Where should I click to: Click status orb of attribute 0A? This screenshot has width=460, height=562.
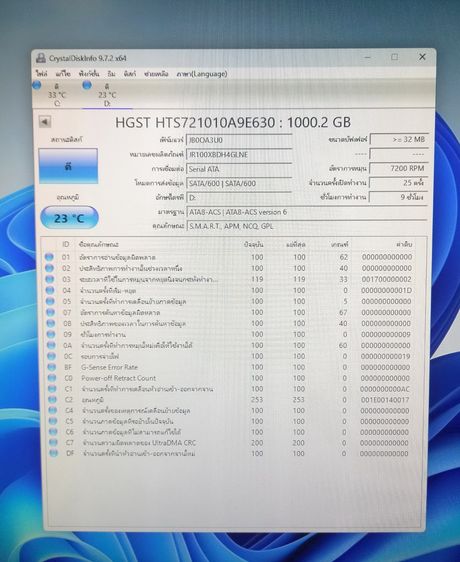coord(52,345)
